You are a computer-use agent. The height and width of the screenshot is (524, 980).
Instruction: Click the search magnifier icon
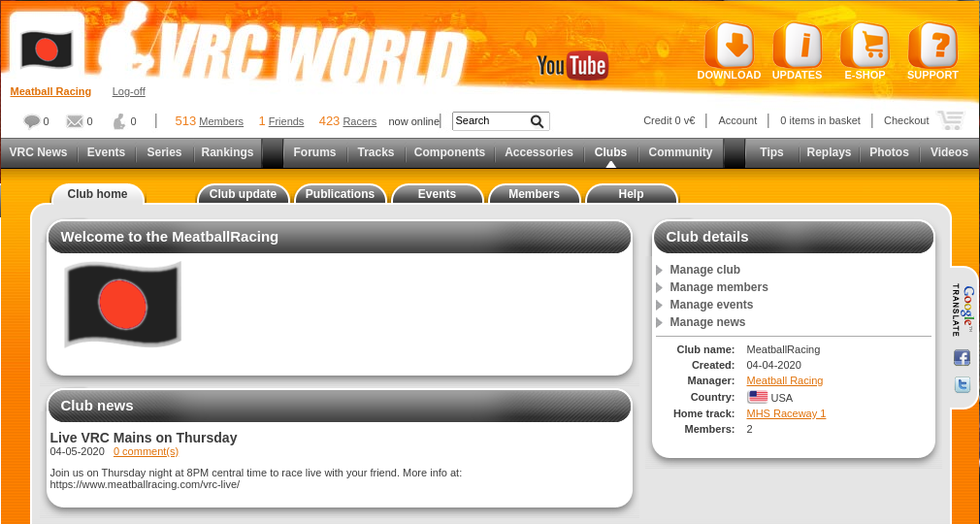click(537, 121)
